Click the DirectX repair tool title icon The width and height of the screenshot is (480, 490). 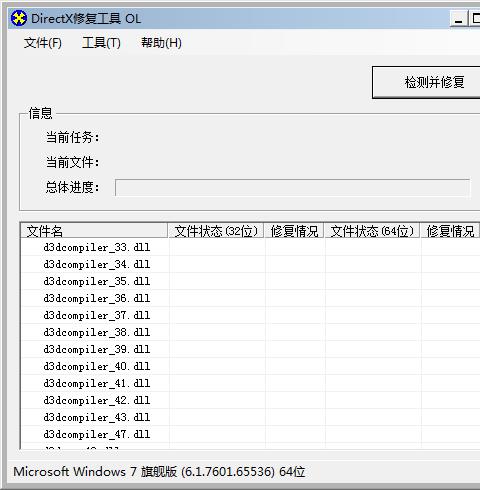[19, 18]
